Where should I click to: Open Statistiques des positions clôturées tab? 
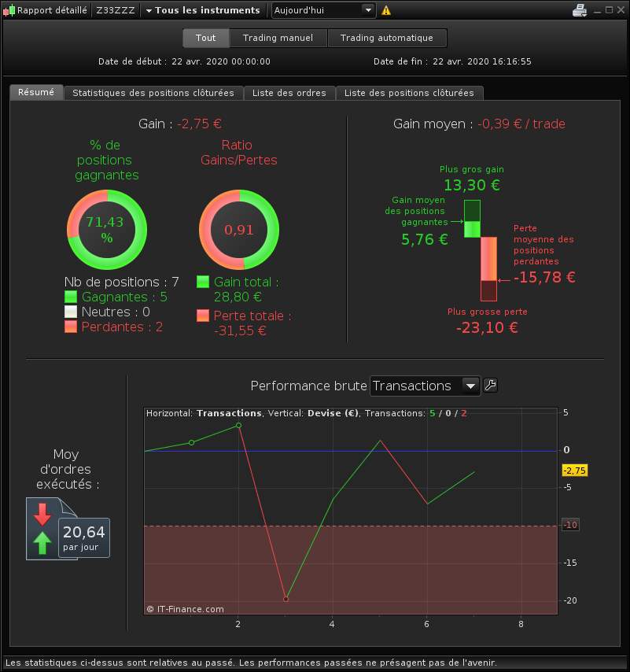pos(153,93)
